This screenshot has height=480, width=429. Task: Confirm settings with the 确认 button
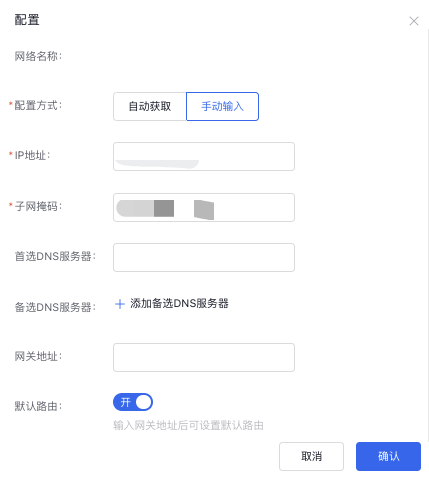[x=388, y=456]
